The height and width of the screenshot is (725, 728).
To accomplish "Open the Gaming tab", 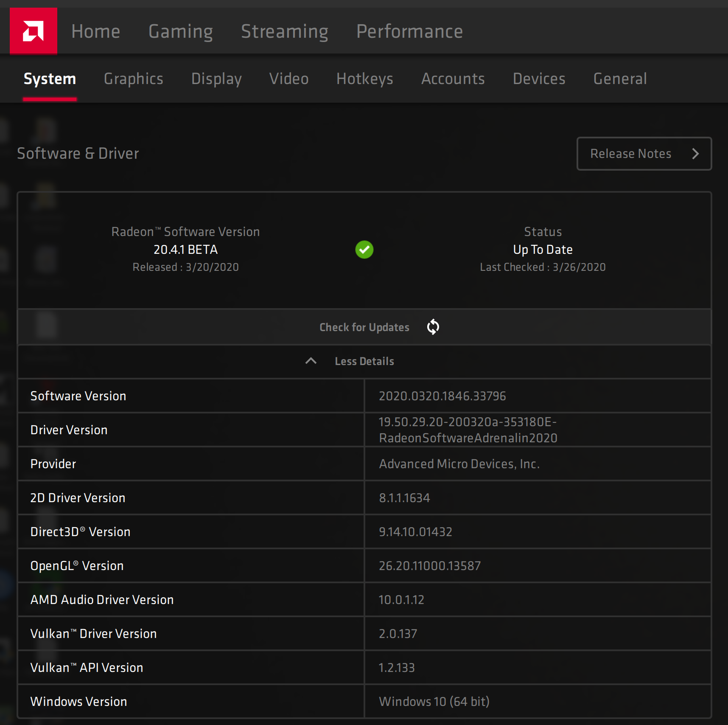I will pyautogui.click(x=181, y=31).
